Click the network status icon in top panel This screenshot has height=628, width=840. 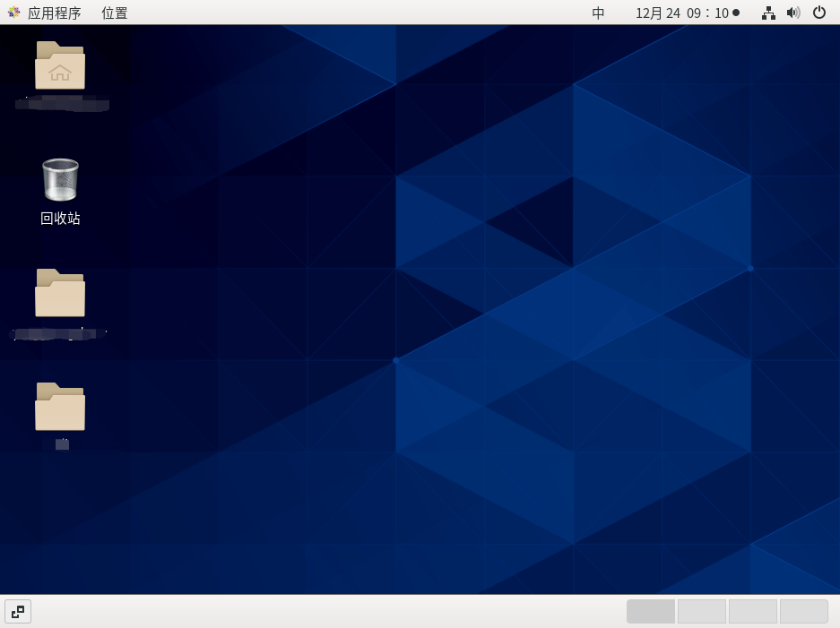[x=767, y=13]
